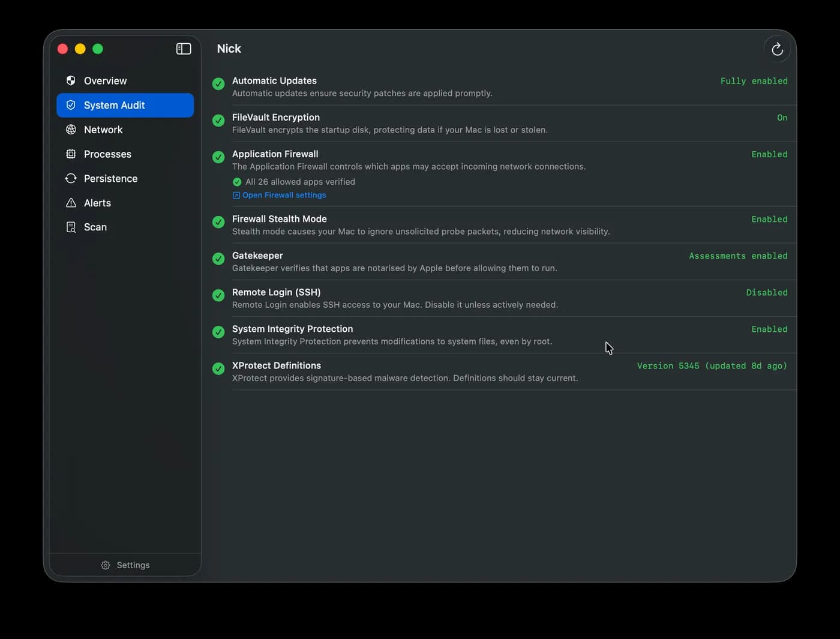Click the external link icon by Open Firewall settings
The image size is (840, 639).
(236, 196)
